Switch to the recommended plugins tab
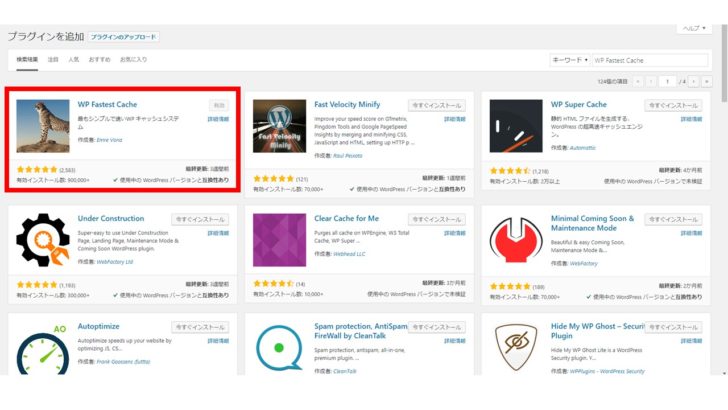 tap(99, 59)
